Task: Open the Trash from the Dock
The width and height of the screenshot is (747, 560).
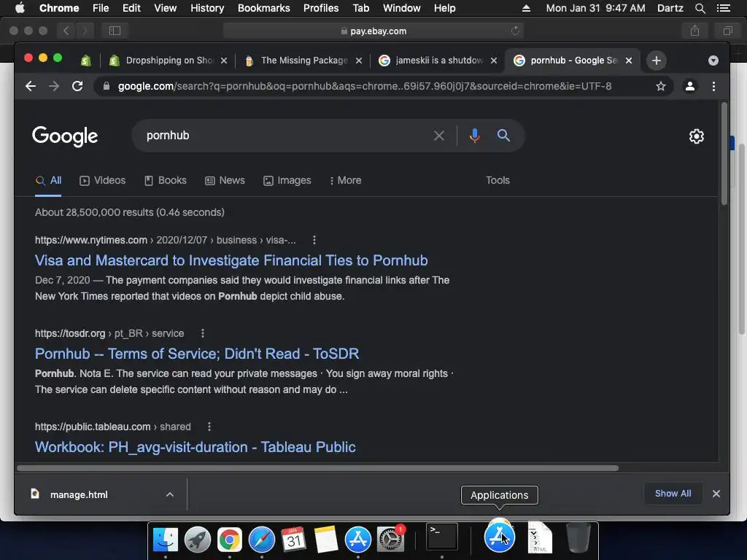Action: [x=578, y=537]
